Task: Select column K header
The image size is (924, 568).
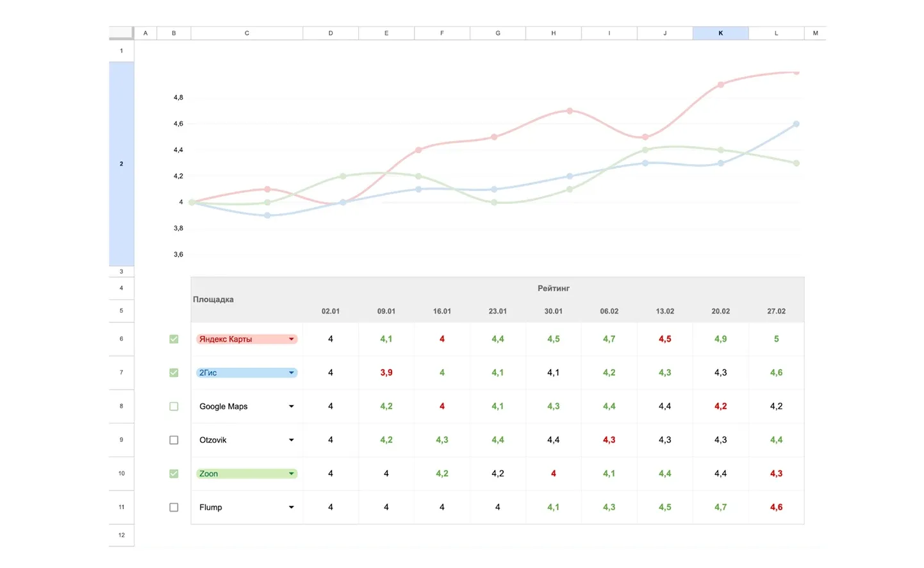Action: (720, 33)
